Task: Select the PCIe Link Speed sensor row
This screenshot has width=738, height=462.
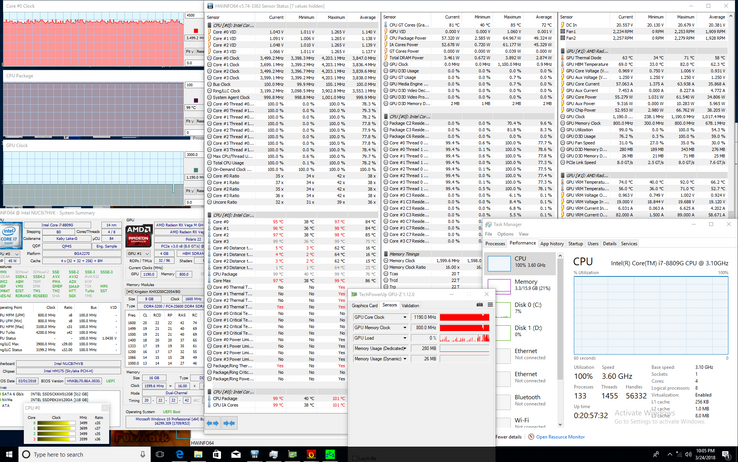Action: pos(643,162)
